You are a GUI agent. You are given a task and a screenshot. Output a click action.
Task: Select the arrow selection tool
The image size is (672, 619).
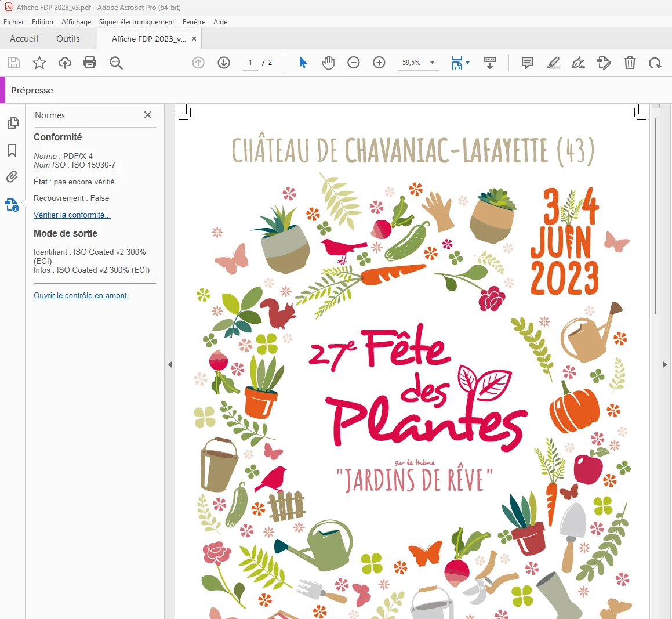point(303,63)
